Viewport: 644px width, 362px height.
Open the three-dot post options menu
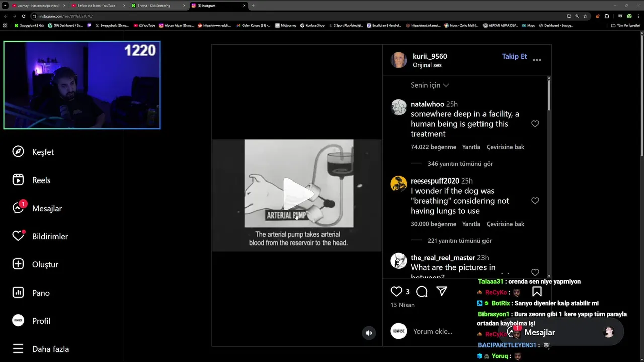coord(537,60)
